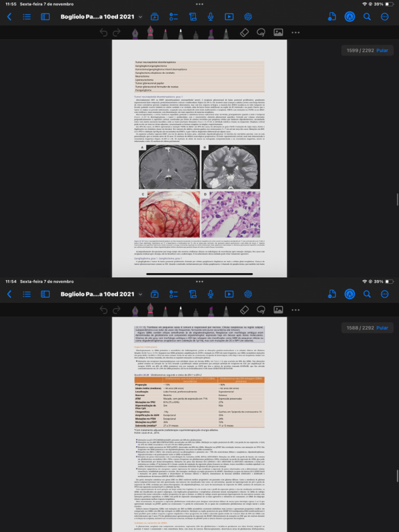Screen dimensions: 399x532
Task: Open the AI assistant icon in page 1599 view
Action: pos(248,17)
